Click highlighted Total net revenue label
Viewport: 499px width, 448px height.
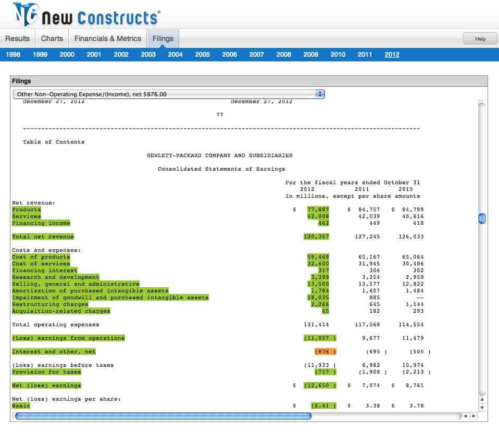pos(43,237)
